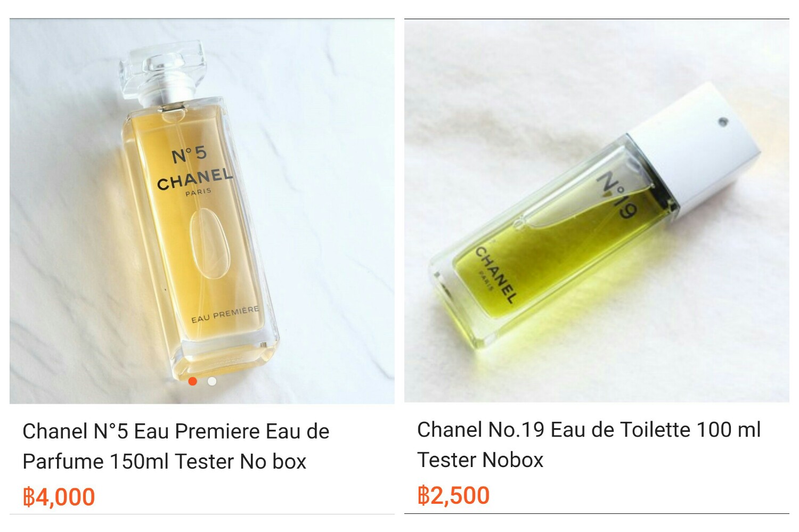The width and height of the screenshot is (799, 532).
Task: Open the Chanel N°5 Eau Premiere product photo
Action: click(202, 211)
